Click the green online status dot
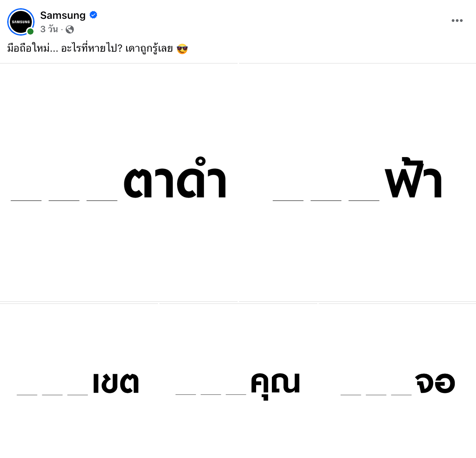476x458 pixels. (x=30, y=31)
